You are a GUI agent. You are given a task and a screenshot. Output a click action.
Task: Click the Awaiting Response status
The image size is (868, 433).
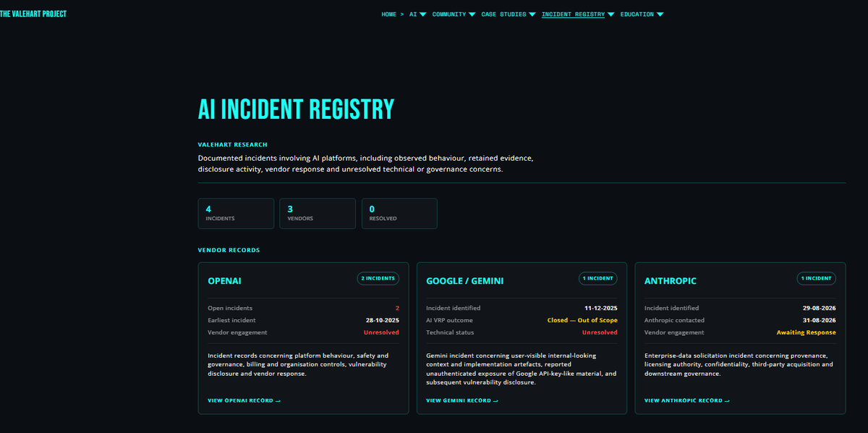(x=807, y=332)
